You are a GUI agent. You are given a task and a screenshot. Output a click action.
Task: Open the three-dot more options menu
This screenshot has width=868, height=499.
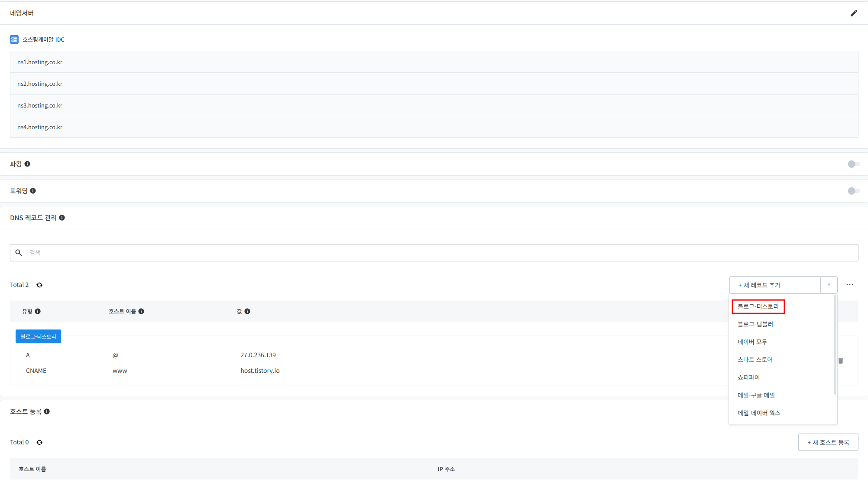(x=849, y=285)
